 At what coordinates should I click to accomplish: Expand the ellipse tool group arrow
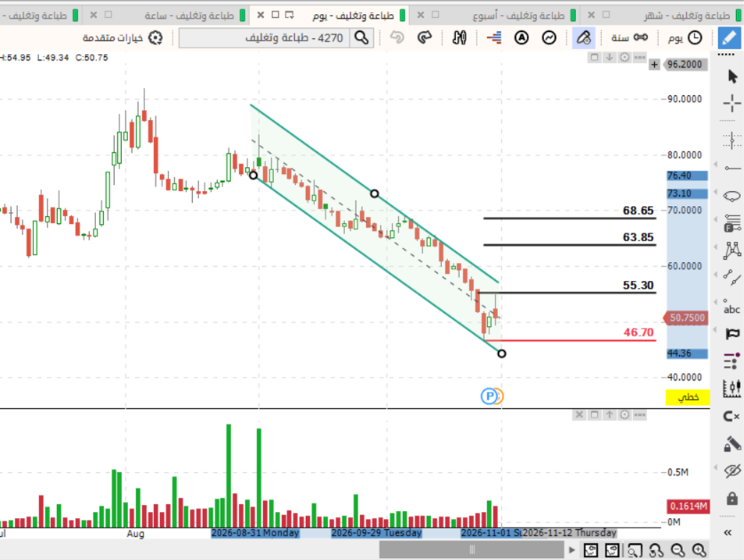[716, 192]
